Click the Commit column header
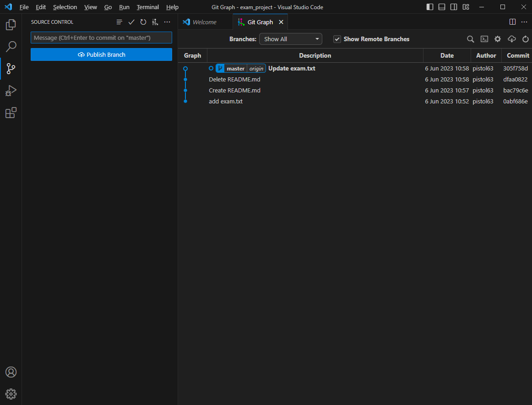Screen dimensions: 532x405 [x=517, y=56]
